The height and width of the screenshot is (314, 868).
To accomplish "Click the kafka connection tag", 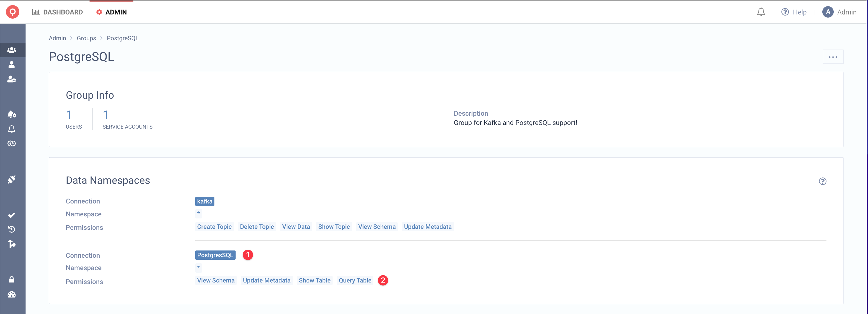I will coord(205,201).
